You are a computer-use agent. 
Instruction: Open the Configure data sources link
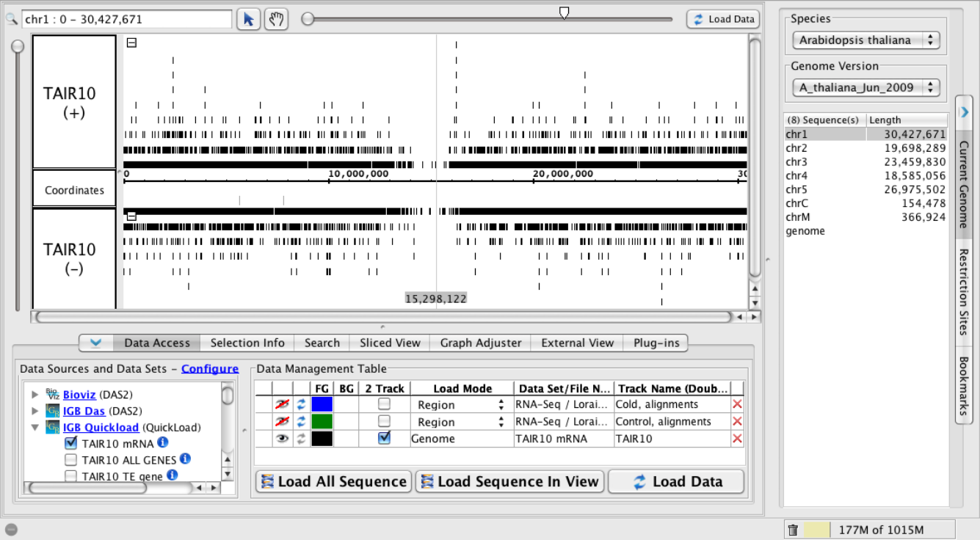210,368
